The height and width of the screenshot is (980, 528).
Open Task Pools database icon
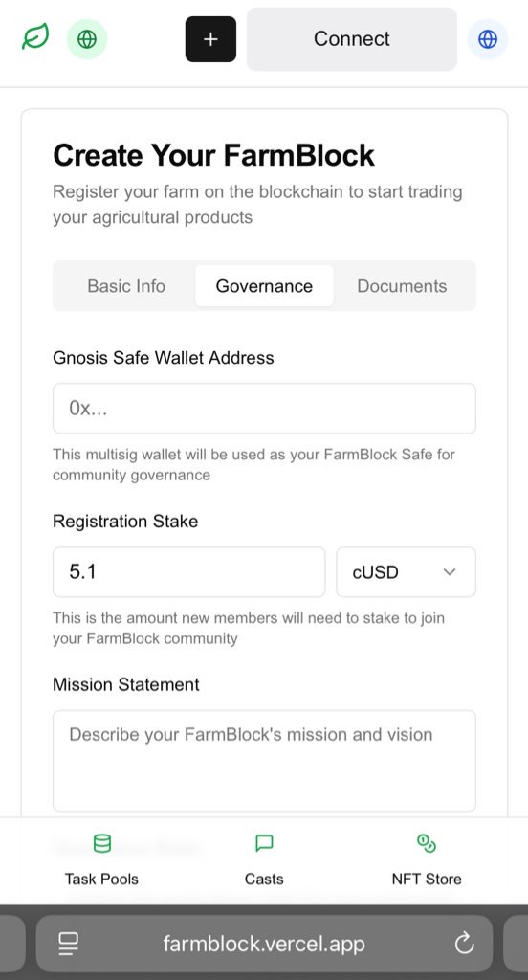pos(101,844)
